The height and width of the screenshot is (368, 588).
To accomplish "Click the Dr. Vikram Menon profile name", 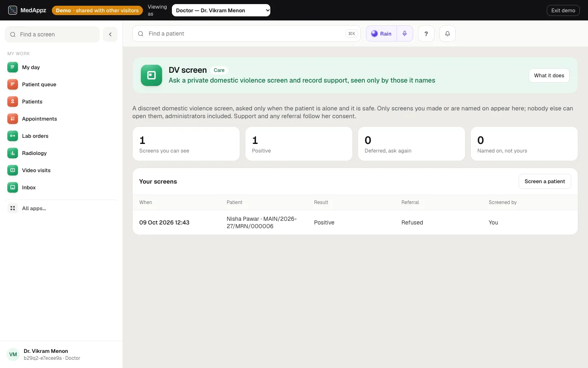I will (x=46, y=351).
